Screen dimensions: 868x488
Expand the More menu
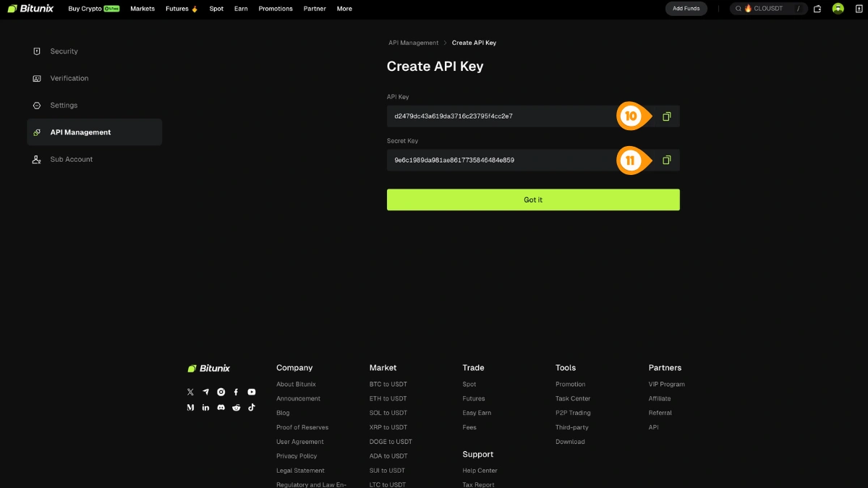[x=344, y=9]
